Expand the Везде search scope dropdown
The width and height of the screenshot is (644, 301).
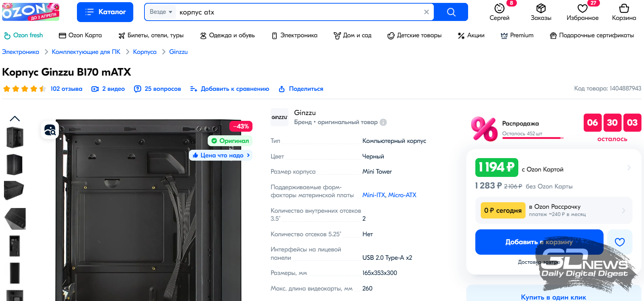click(161, 12)
